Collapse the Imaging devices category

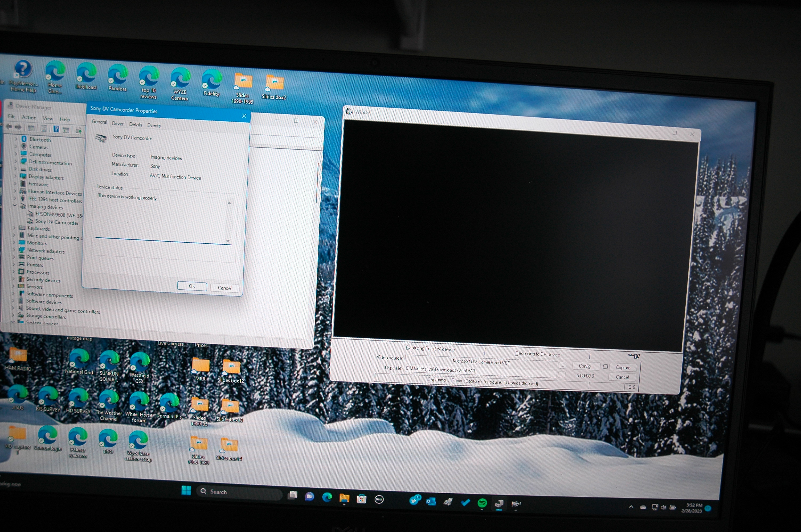click(x=15, y=205)
